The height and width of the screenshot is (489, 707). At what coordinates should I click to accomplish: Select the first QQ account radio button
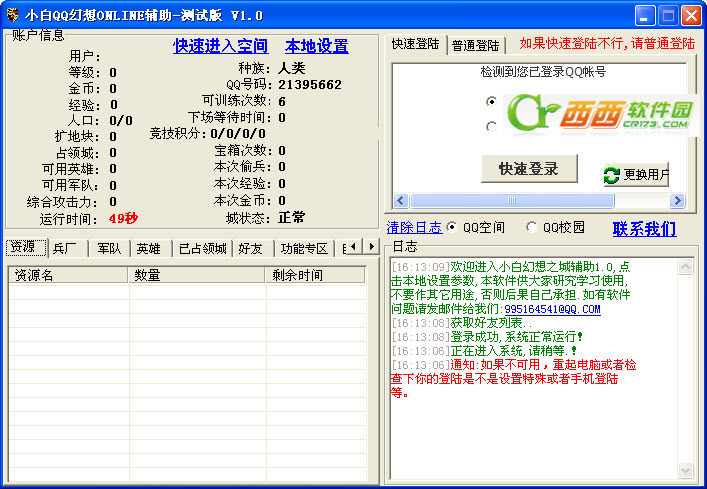click(491, 101)
